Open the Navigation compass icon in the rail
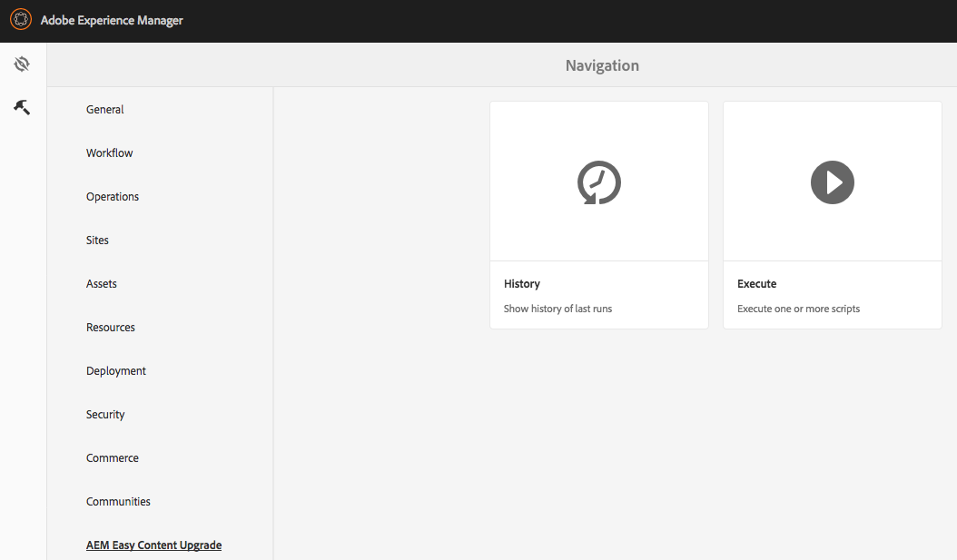Screen dimensions: 957x560 [22, 64]
